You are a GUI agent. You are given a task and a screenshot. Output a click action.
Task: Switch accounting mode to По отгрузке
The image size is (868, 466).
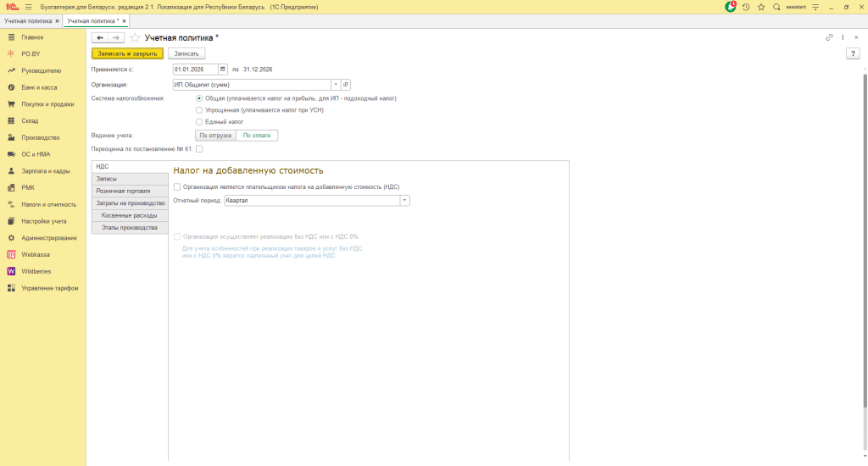click(214, 136)
